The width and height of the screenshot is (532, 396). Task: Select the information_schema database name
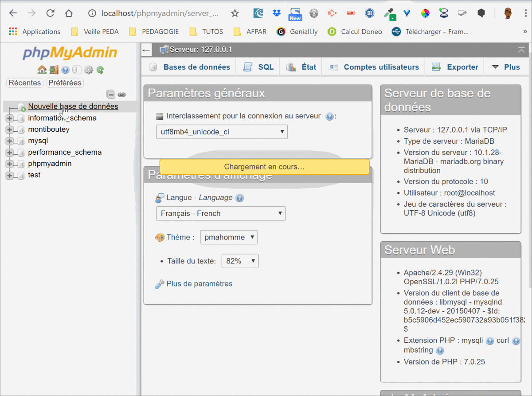[62, 118]
